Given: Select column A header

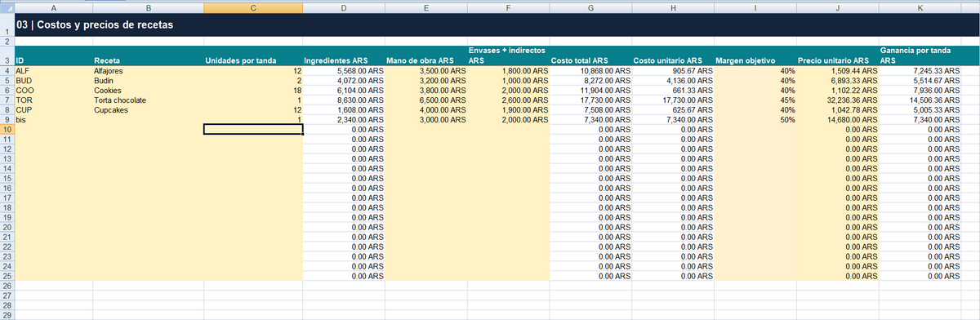Looking at the screenshot, I should pos(54,7).
